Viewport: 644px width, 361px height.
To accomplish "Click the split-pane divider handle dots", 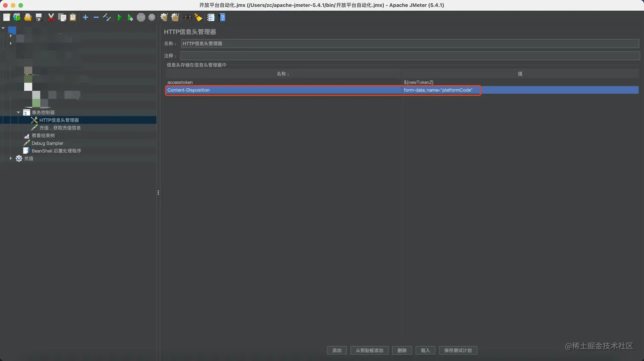I will [x=158, y=192].
